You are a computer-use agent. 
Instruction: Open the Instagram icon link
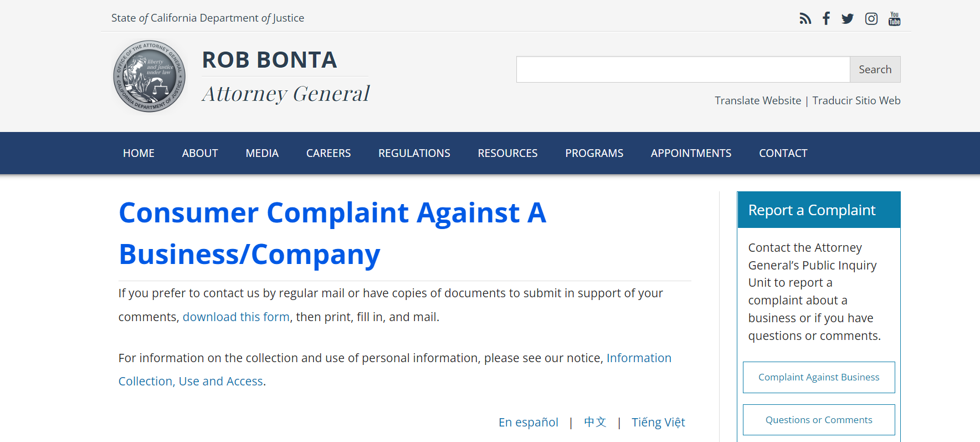click(871, 19)
